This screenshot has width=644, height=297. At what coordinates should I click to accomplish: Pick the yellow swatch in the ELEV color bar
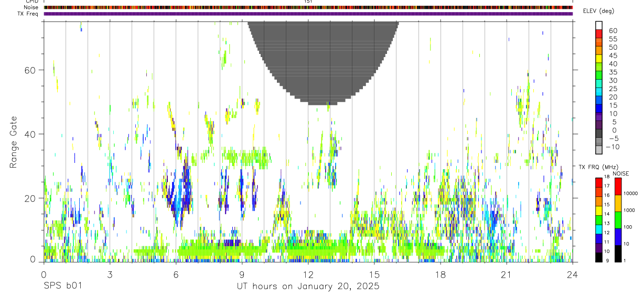(x=599, y=58)
